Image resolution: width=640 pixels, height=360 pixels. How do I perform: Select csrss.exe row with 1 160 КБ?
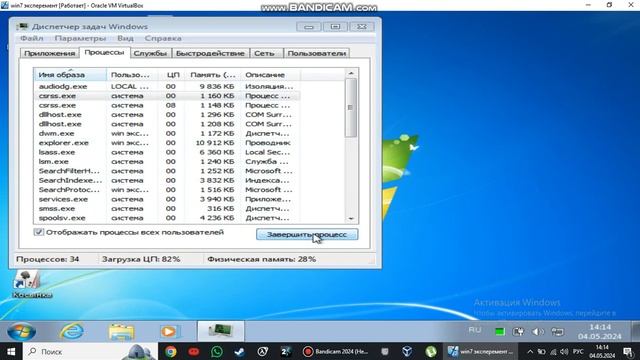pos(167,96)
